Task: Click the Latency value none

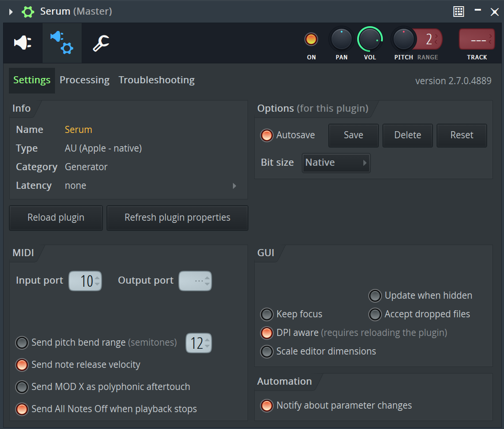Action: [75, 186]
